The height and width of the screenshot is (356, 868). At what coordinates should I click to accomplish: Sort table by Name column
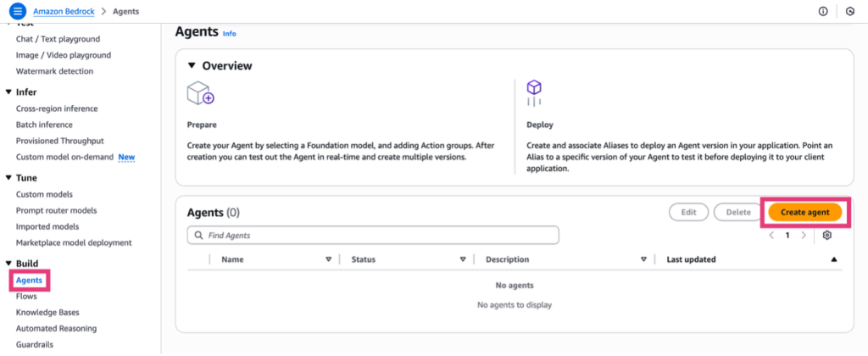click(x=328, y=259)
